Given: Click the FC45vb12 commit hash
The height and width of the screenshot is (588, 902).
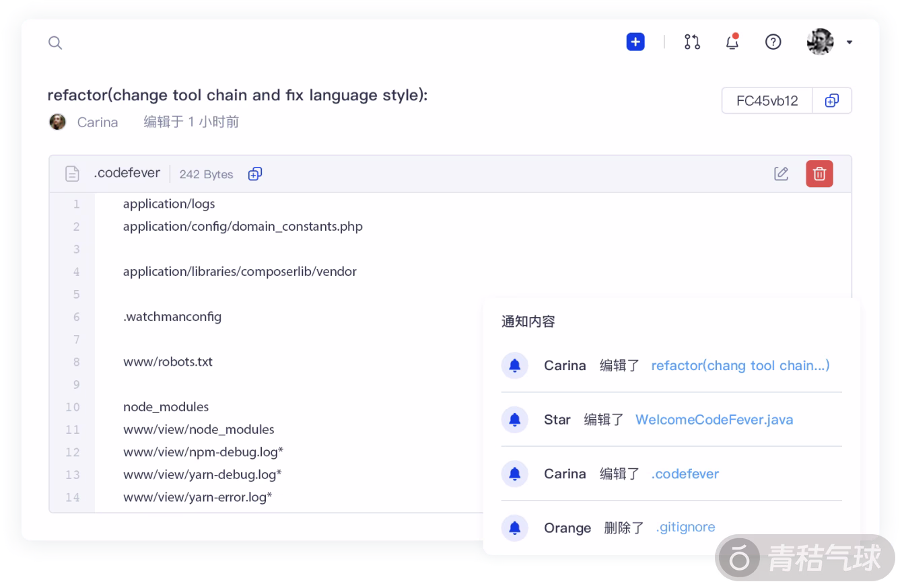Looking at the screenshot, I should point(767,101).
